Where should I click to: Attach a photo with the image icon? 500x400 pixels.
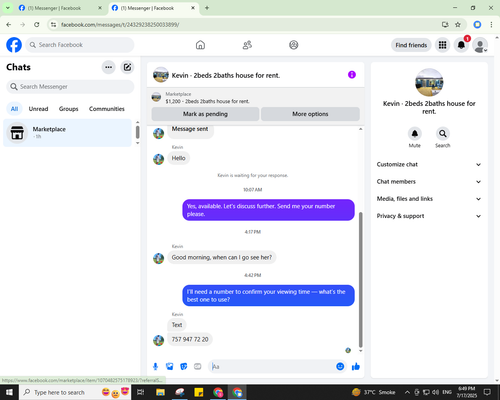pyautogui.click(x=170, y=367)
